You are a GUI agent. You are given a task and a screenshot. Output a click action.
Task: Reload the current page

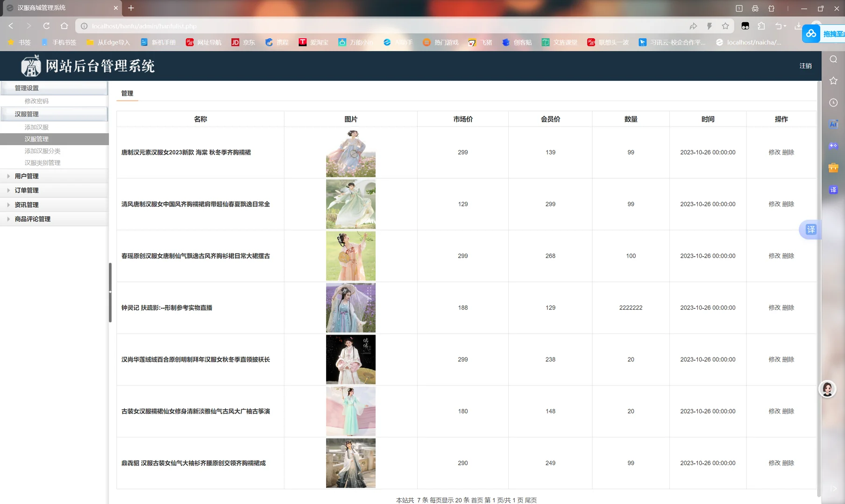click(46, 26)
